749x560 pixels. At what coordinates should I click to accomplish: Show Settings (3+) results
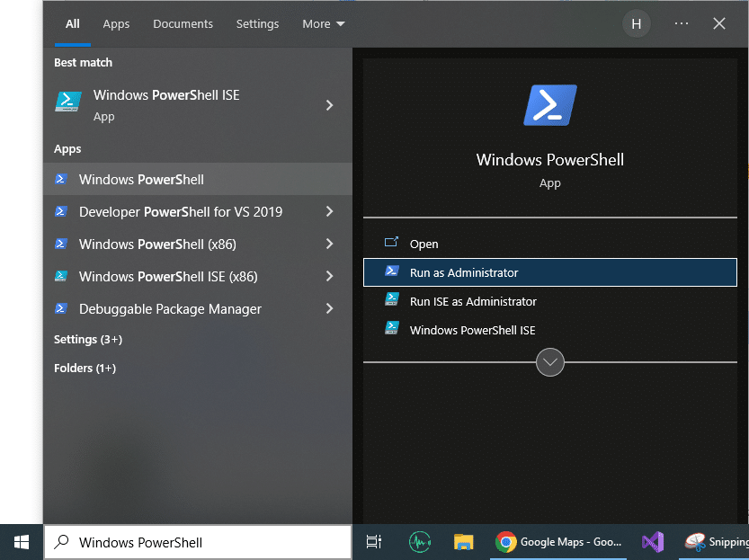coord(88,340)
